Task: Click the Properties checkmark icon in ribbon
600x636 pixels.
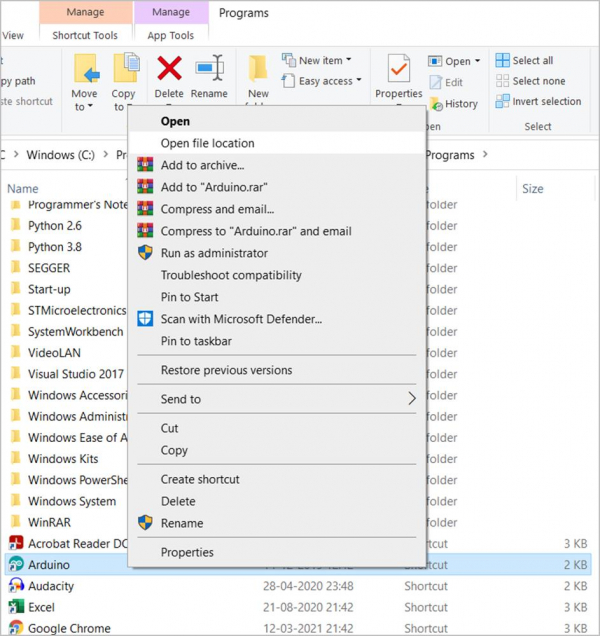Action: click(398, 69)
